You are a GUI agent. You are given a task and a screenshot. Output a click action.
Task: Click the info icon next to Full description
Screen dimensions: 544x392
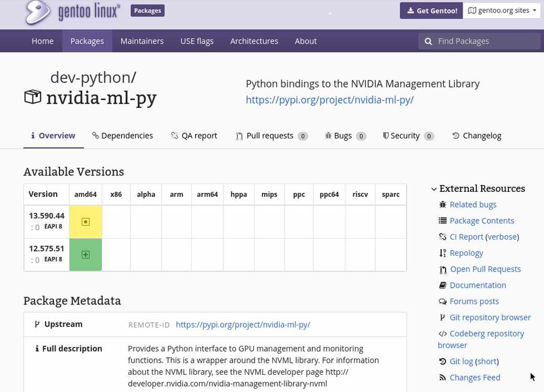(37, 349)
